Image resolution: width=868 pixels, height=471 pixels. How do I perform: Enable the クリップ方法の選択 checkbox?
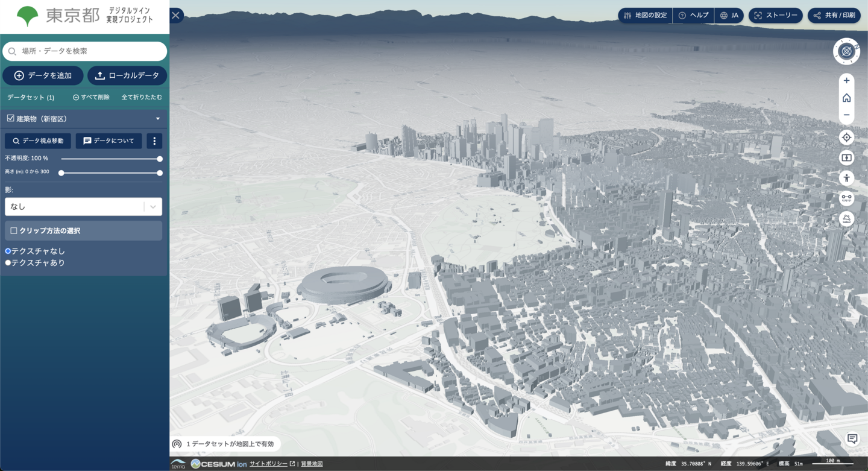coord(14,230)
